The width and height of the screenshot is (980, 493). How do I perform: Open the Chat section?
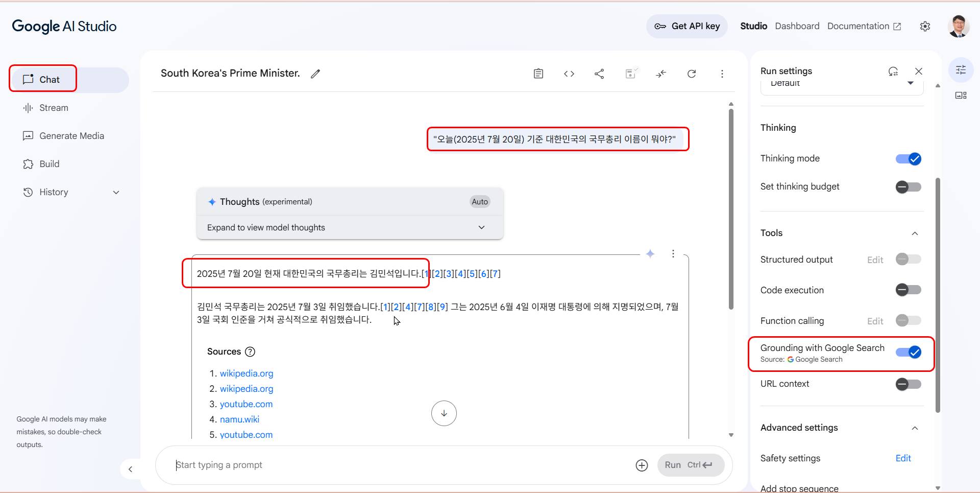point(69,80)
